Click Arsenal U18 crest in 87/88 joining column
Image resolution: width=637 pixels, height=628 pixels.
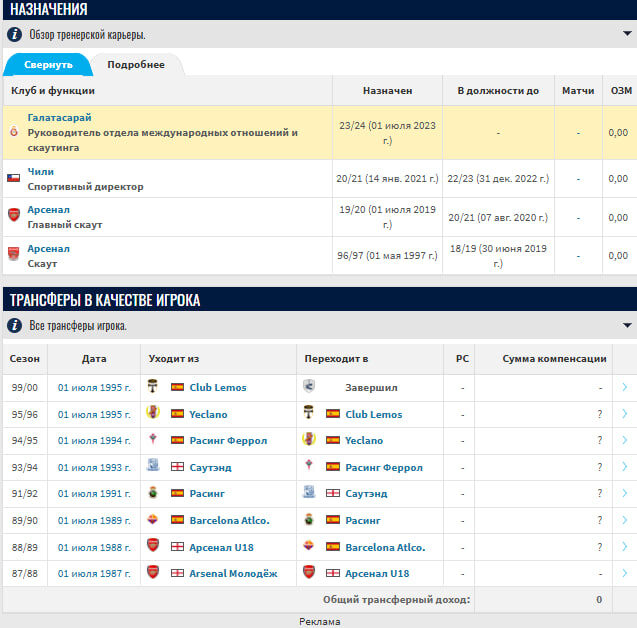[x=309, y=572]
